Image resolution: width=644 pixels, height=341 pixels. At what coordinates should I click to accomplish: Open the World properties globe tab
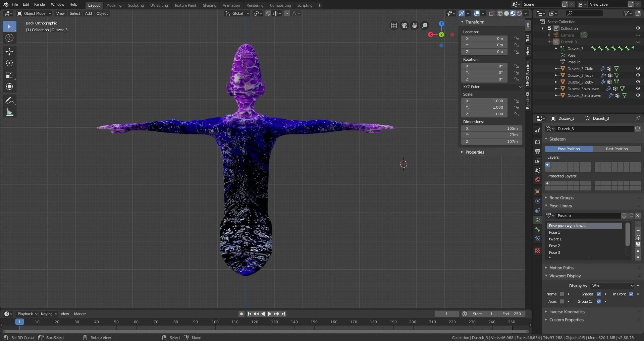click(538, 180)
